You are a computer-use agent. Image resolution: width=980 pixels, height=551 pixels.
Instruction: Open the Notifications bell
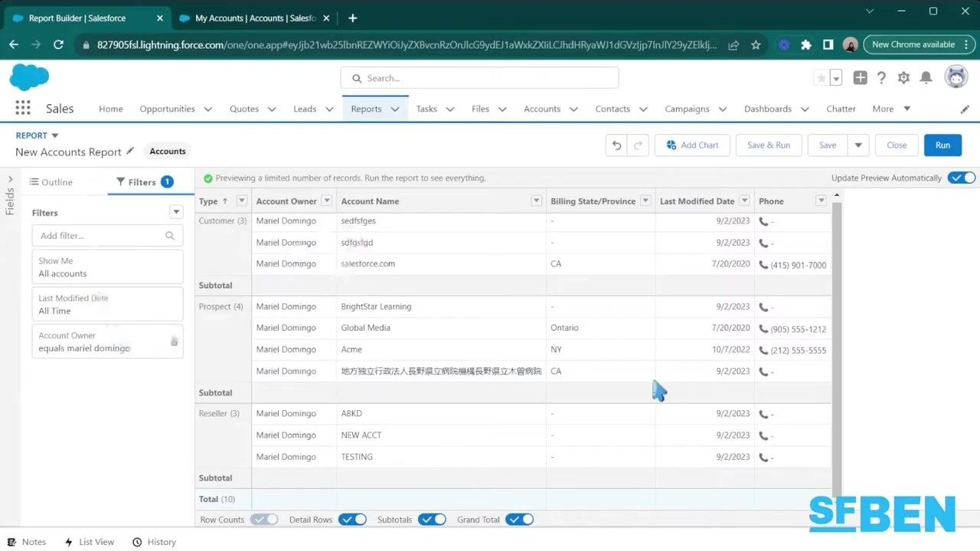[x=926, y=78]
